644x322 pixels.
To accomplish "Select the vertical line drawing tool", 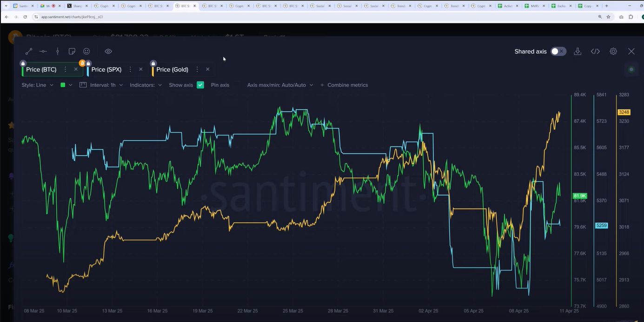I will pos(58,52).
